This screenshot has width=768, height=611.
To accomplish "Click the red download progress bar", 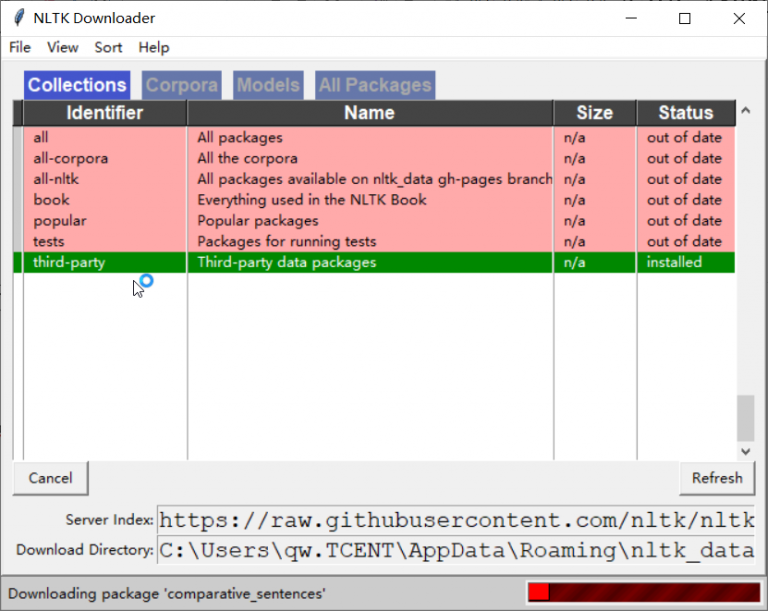I will tap(644, 592).
